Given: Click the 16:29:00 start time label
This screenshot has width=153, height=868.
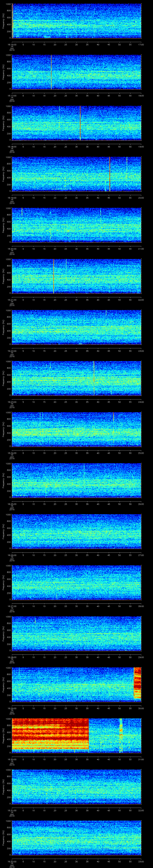Looking at the screenshot, I should coord(12,708).
